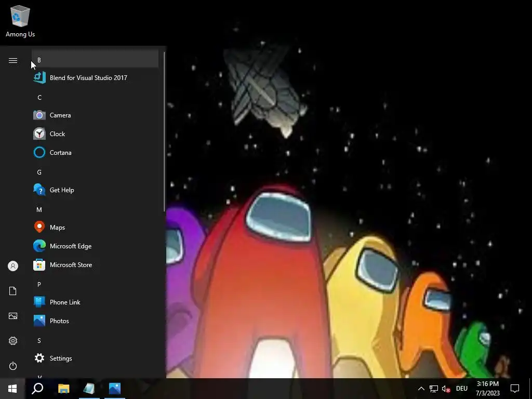Viewport: 532px width, 399px height.
Task: Click the Microsoft Store label
Action: [71, 264]
